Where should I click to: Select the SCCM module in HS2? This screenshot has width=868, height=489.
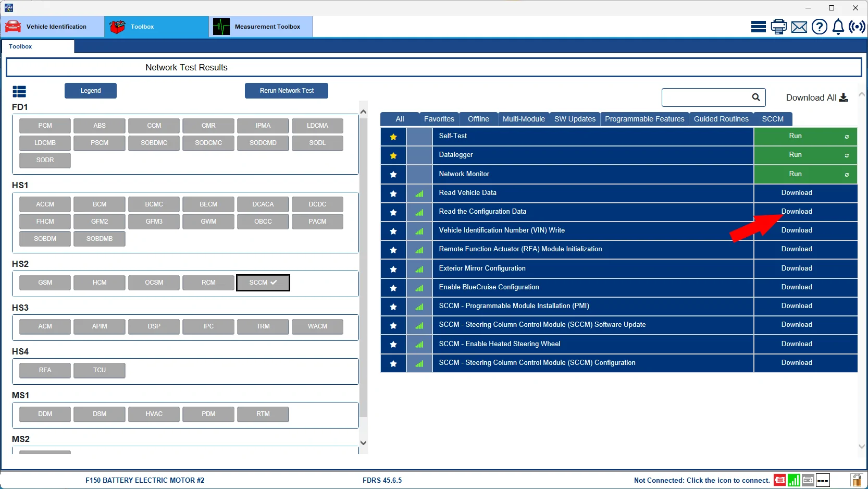(x=263, y=283)
